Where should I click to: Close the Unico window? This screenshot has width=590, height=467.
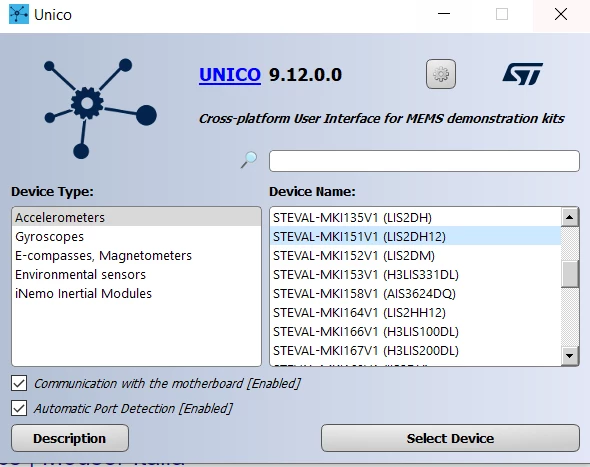561,14
